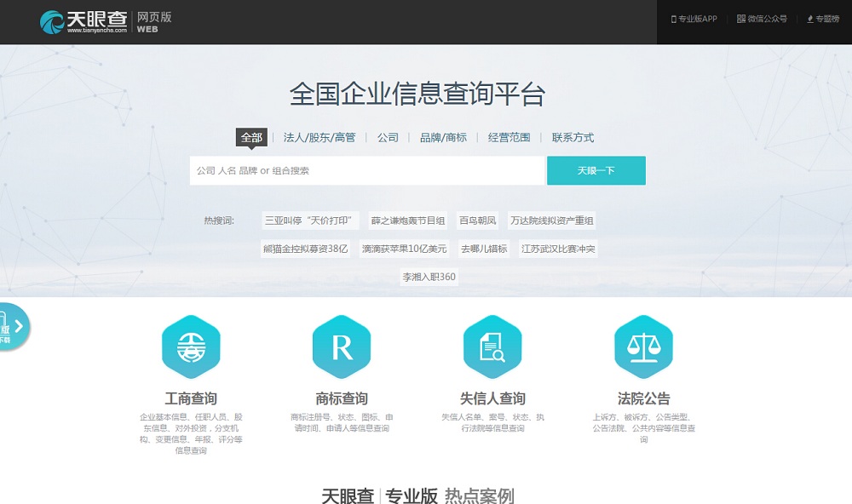The image size is (852, 504).
Task: Switch to 联系方式 search tab
Action: click(573, 137)
